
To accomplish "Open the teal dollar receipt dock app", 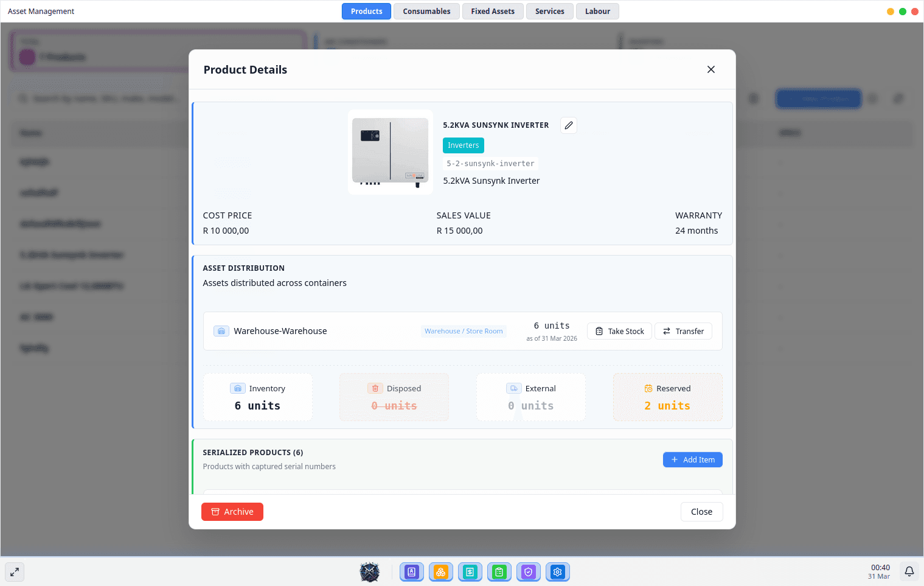I will (470, 571).
